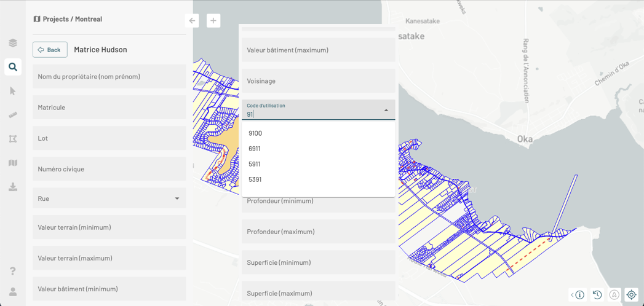This screenshot has width=644, height=306.
Task: Click the search magnifier sidebar icon
Action: [x=13, y=67]
